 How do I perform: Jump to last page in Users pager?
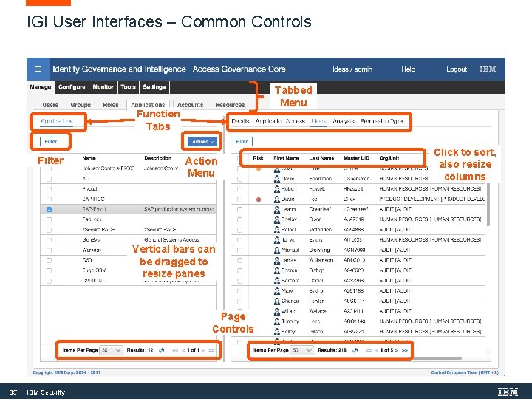404,350
